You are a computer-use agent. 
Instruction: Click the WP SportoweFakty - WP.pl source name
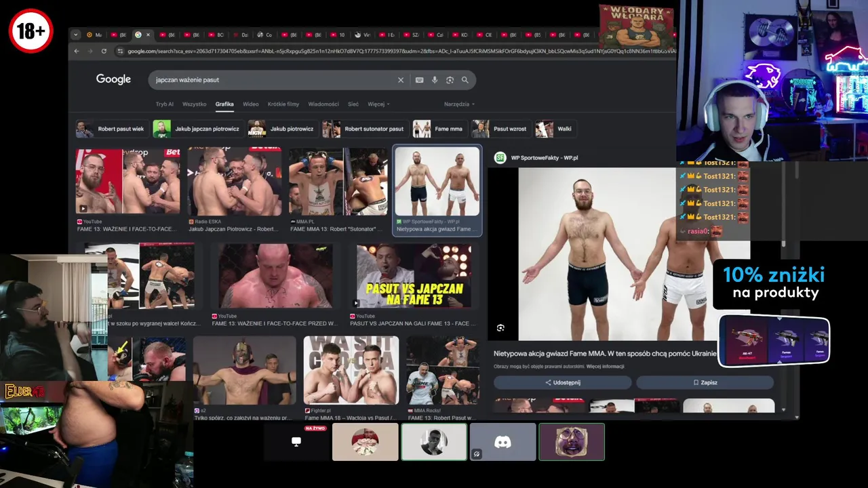point(545,157)
